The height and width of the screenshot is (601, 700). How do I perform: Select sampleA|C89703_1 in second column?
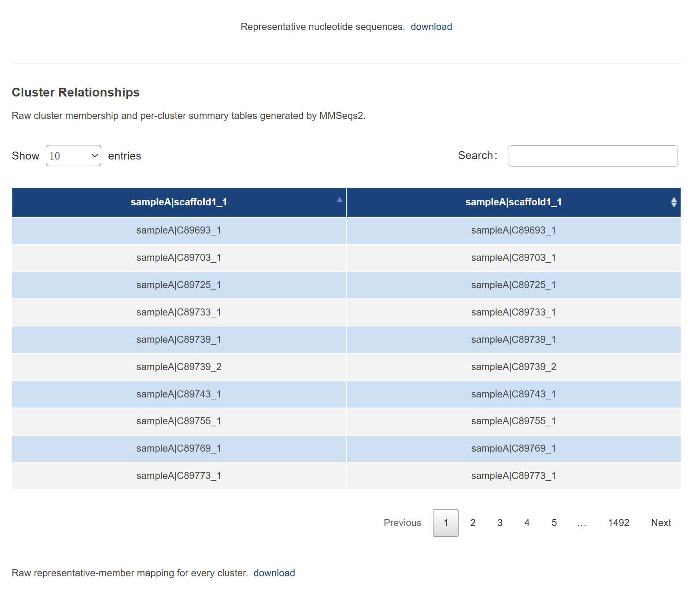point(514,258)
